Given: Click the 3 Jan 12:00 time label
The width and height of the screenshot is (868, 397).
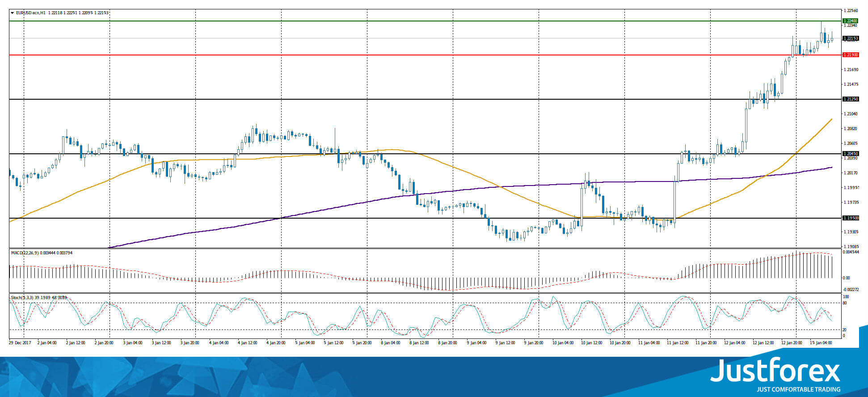Looking at the screenshot, I should click(161, 343).
